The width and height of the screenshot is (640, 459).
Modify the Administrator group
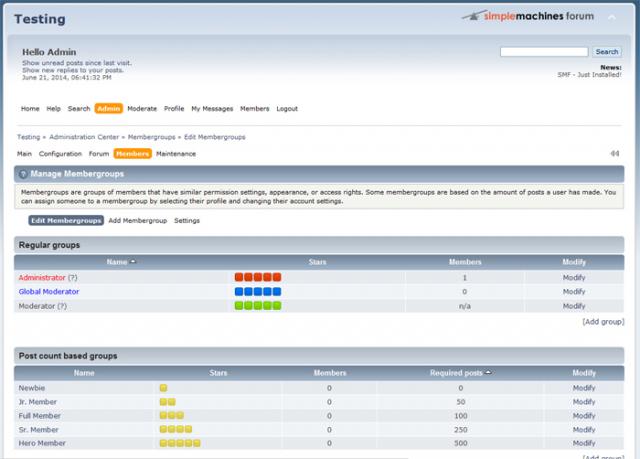point(574,277)
